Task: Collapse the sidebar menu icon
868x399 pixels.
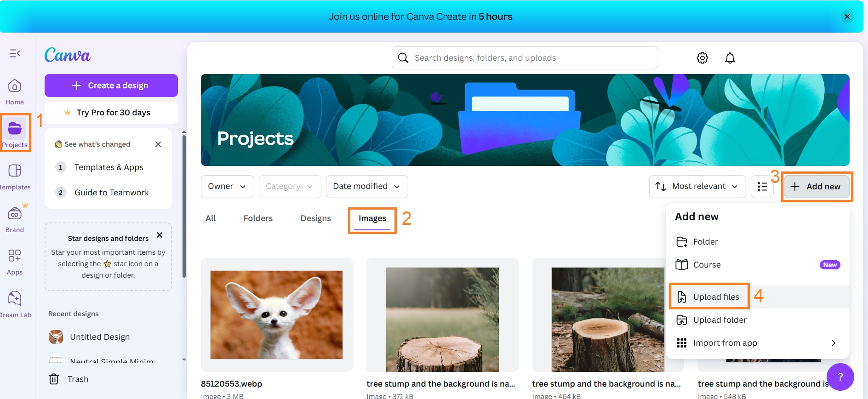Action: 15,53
